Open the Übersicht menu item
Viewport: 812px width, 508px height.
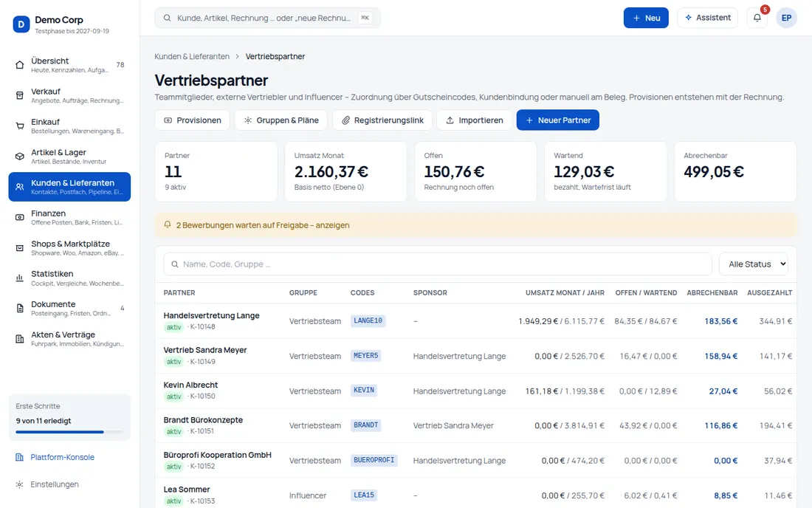(69, 65)
